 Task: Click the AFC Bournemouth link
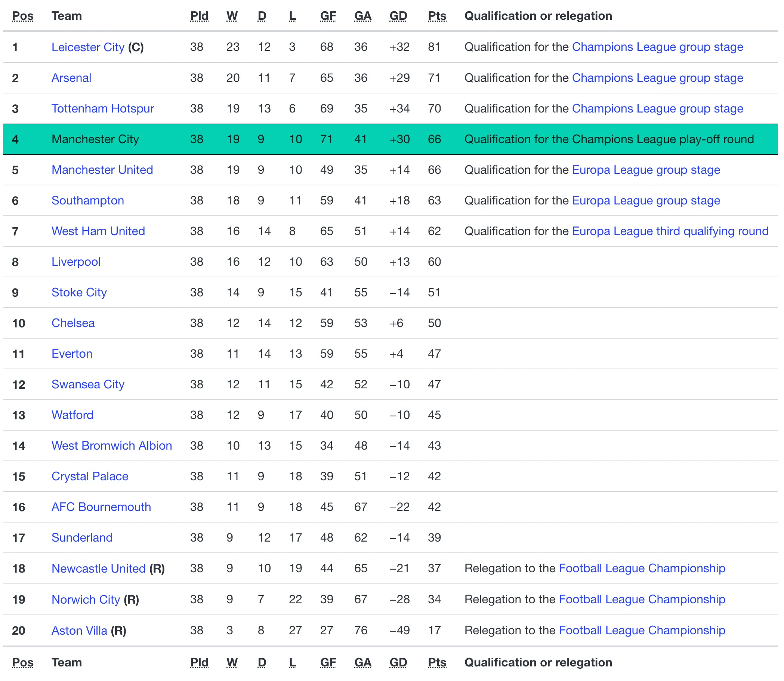(x=101, y=507)
